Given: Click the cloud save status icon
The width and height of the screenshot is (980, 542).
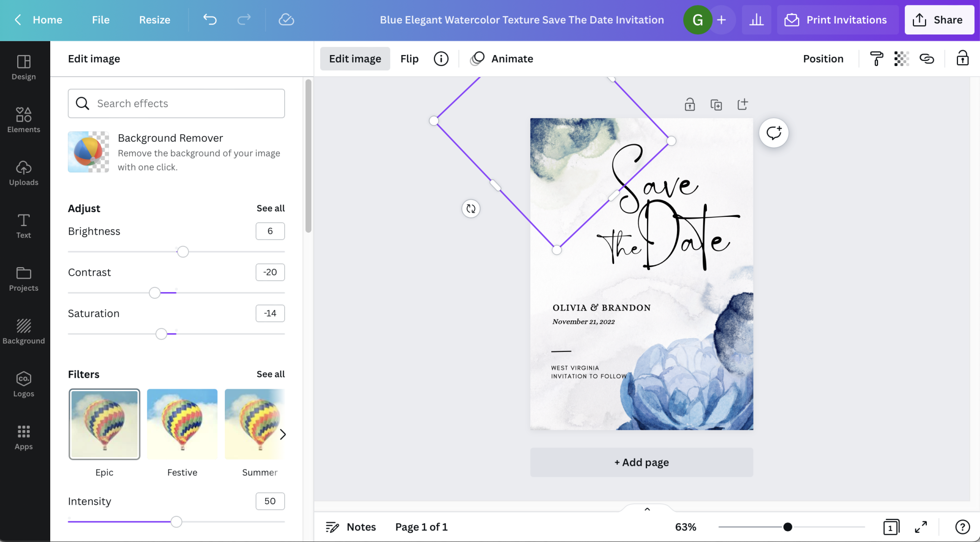Looking at the screenshot, I should coord(286,20).
